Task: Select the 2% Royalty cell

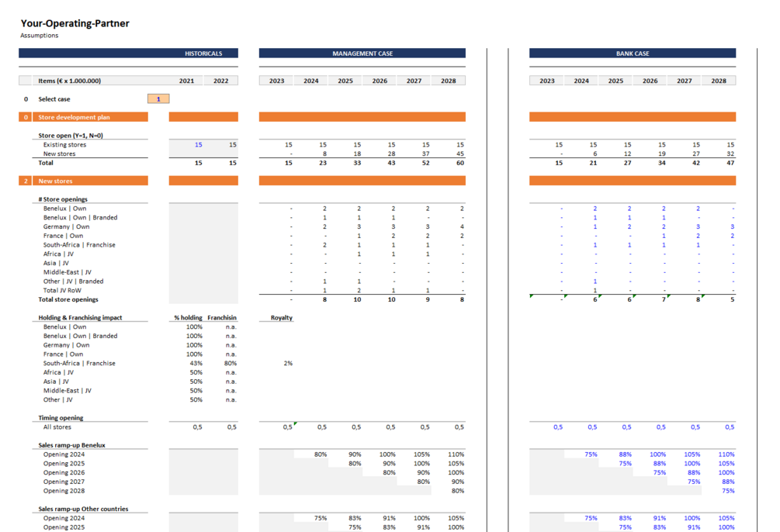Action: [288, 363]
